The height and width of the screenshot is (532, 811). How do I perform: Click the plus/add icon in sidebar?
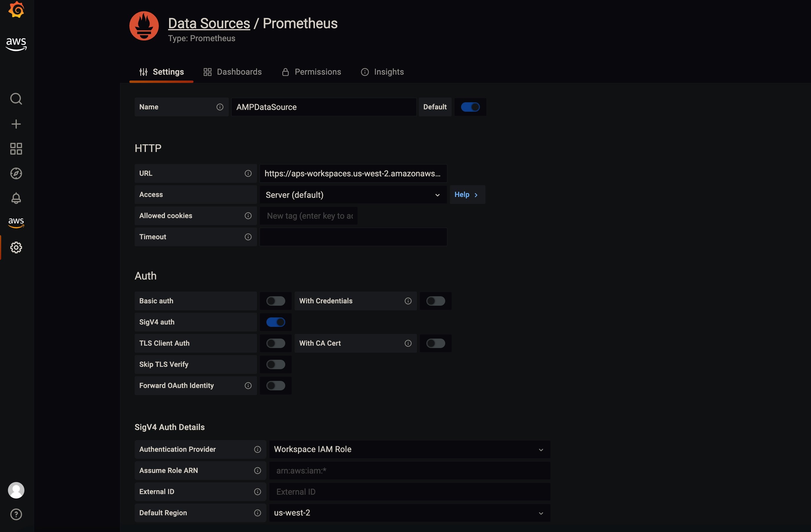tap(16, 124)
